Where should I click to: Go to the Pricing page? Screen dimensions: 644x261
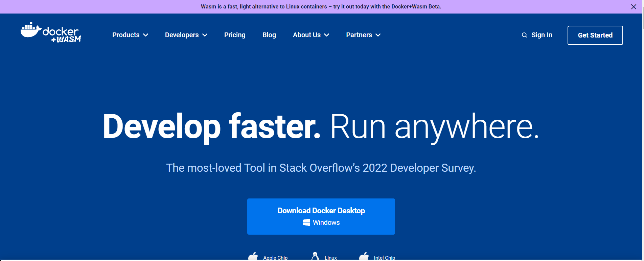235,35
